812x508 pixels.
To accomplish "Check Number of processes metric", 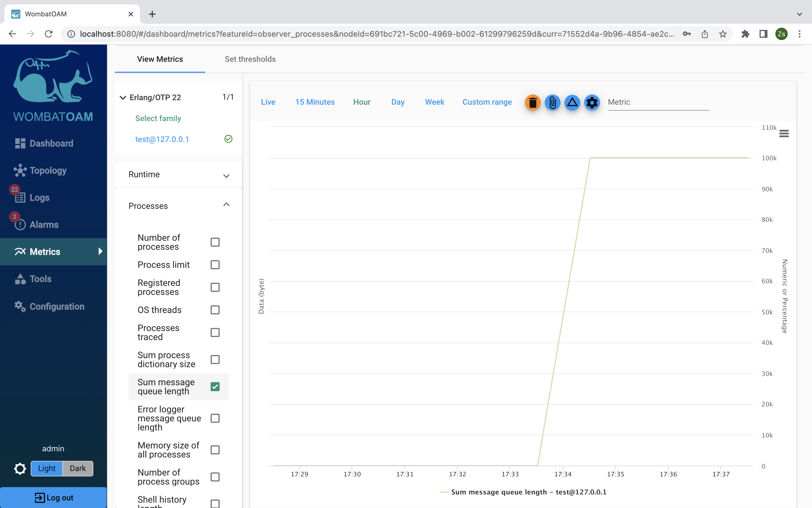I will tap(215, 242).
